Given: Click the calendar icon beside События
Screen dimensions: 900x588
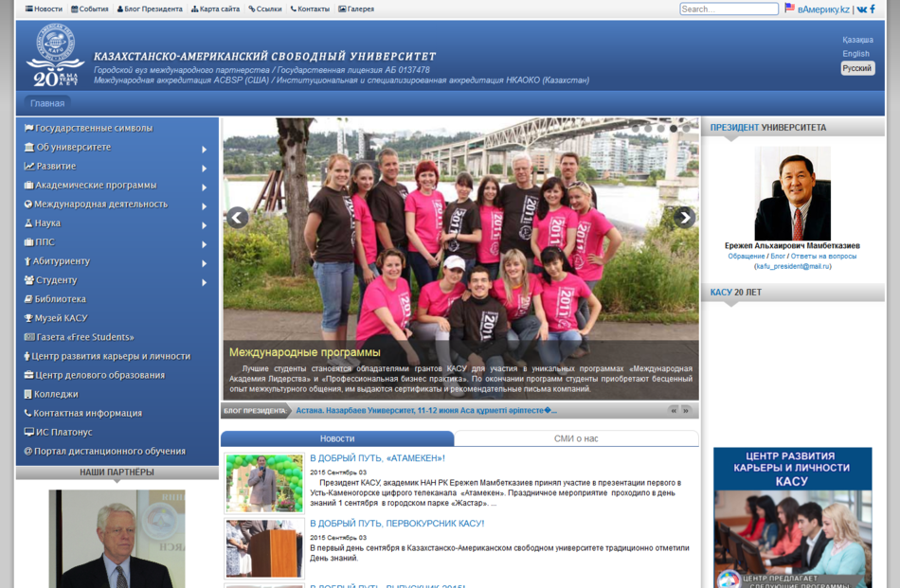Looking at the screenshot, I should coord(75,9).
